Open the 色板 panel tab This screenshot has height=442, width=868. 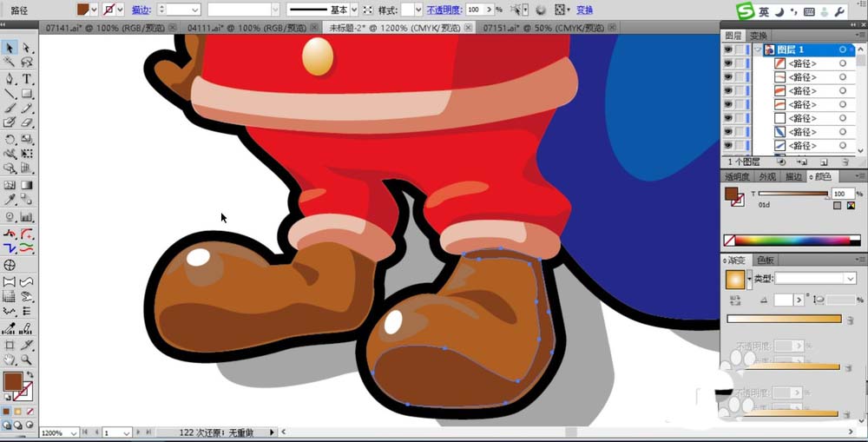click(766, 261)
